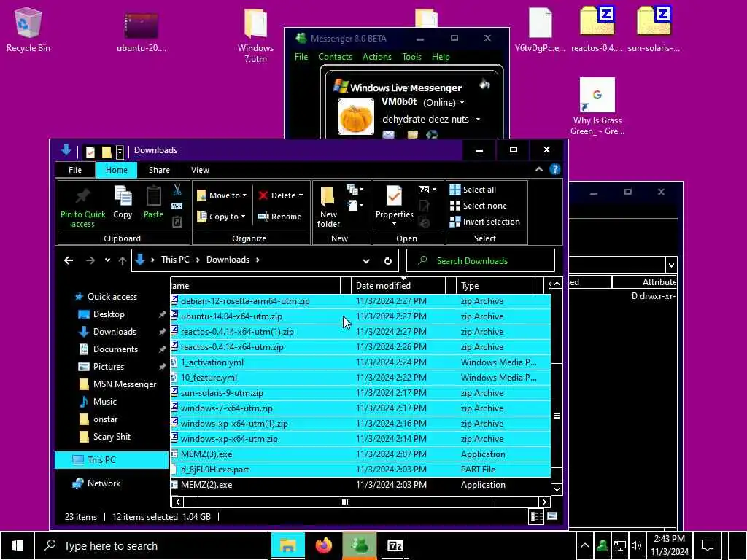This screenshot has height=560, width=747.
Task: Open the notifications action center icon
Action: [x=708, y=545]
